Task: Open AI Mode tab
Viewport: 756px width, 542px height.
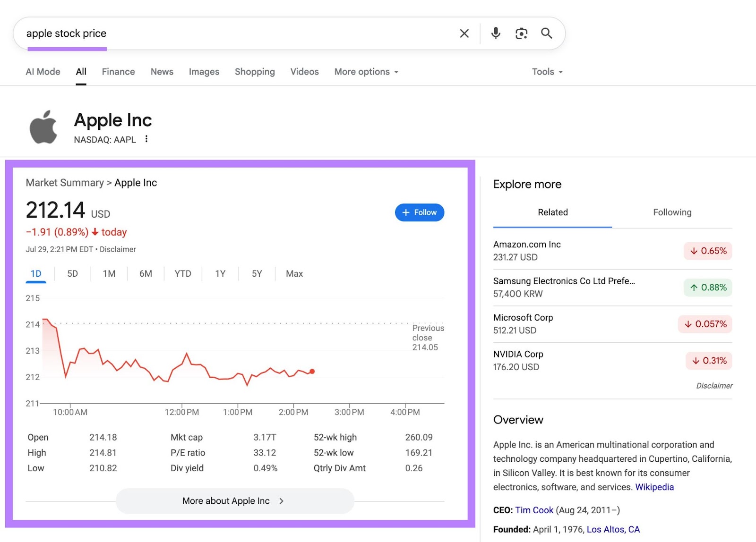Action: tap(43, 72)
